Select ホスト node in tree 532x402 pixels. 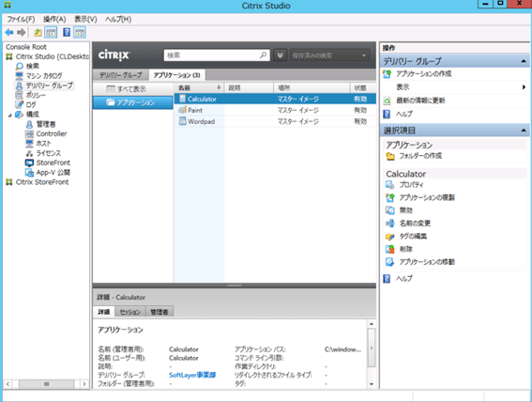tap(43, 144)
